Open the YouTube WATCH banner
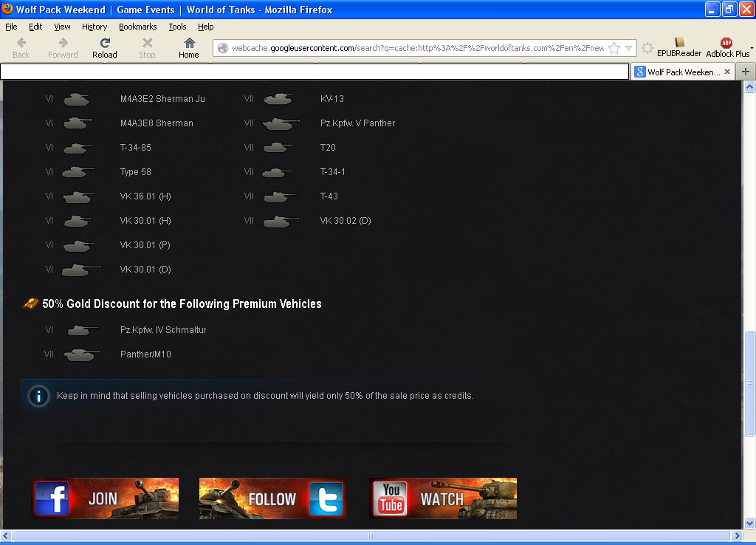 tap(442, 498)
